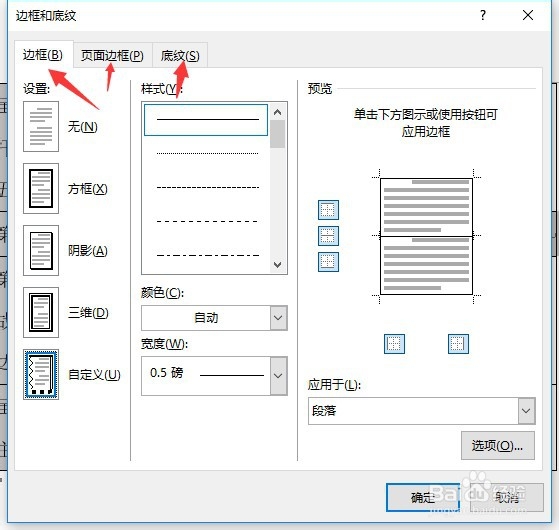Viewport: 559px width, 530px height.
Task: Select the dotted line style
Action: click(x=207, y=154)
